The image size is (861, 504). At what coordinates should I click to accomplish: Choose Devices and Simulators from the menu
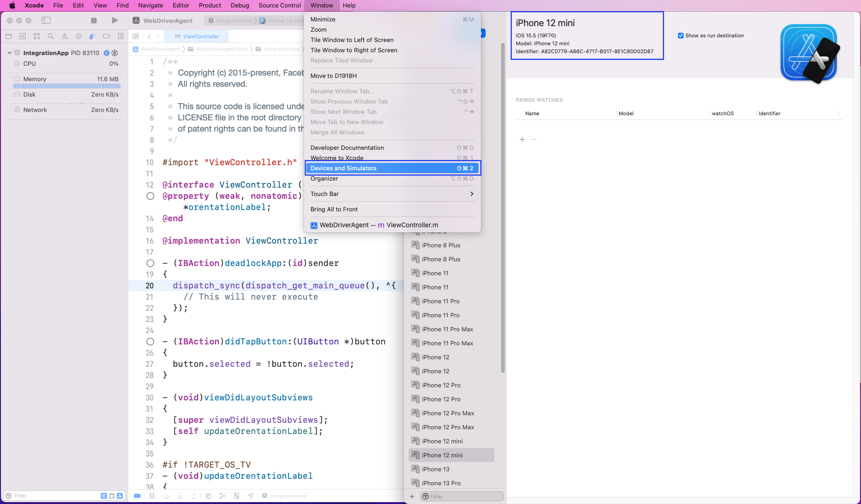click(x=392, y=168)
